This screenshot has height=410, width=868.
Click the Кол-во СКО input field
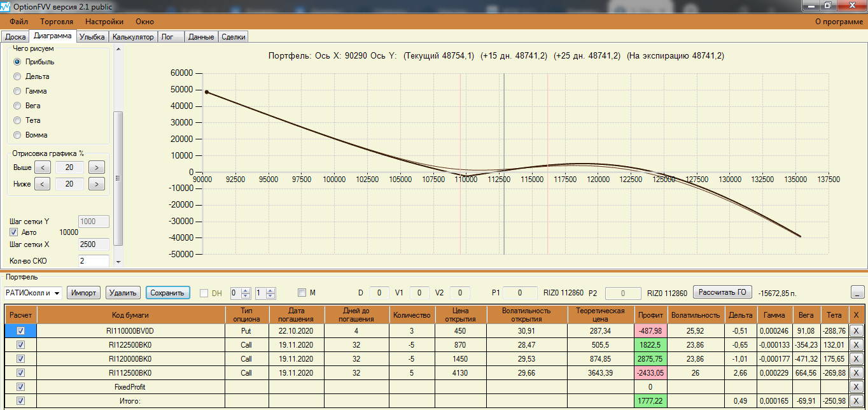coord(93,261)
